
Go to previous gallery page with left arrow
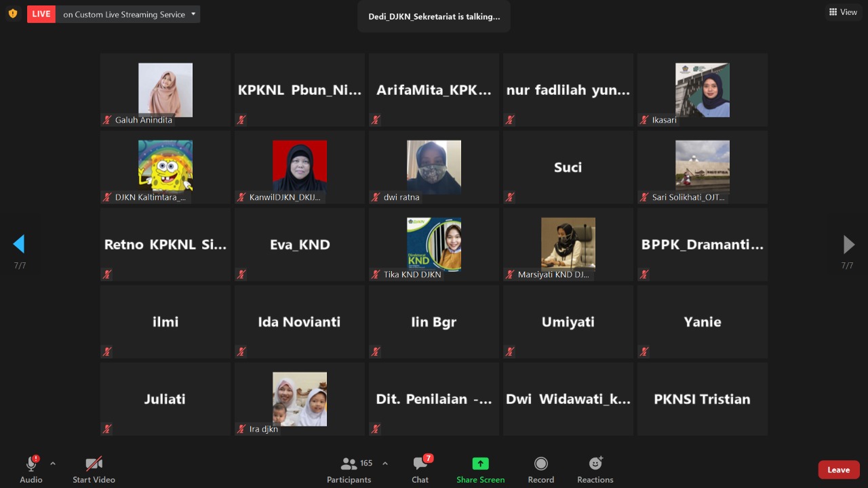click(19, 244)
